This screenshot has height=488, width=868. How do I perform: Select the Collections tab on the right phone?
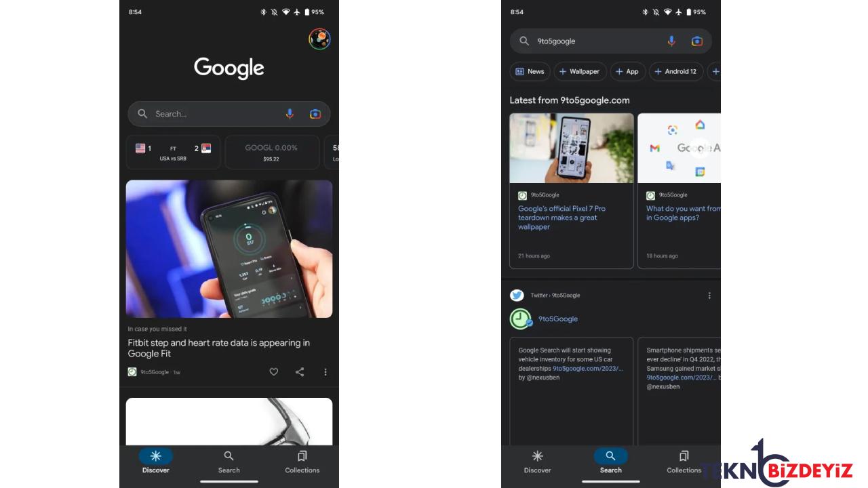(684, 461)
